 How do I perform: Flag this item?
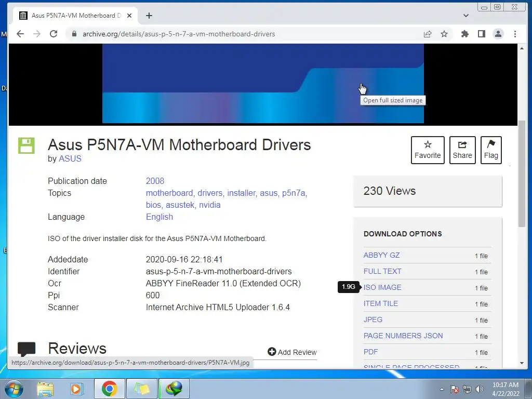pyautogui.click(x=491, y=150)
